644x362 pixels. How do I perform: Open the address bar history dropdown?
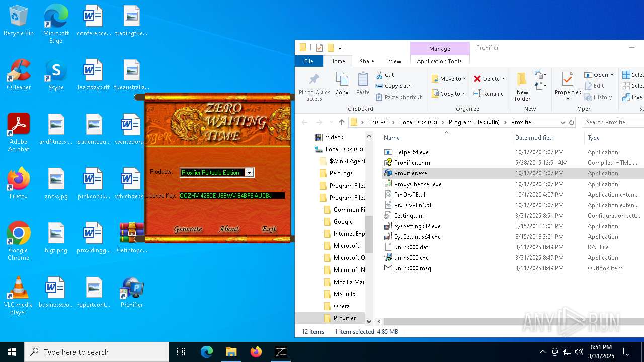(562, 122)
